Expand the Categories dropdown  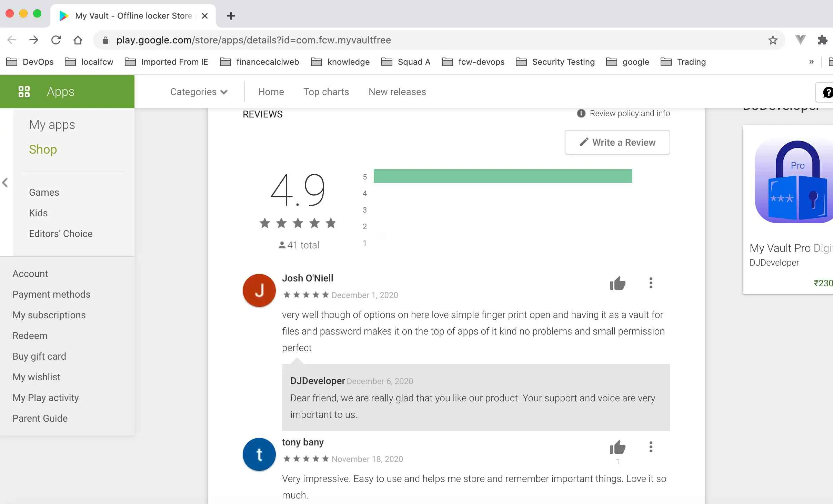pyautogui.click(x=199, y=92)
